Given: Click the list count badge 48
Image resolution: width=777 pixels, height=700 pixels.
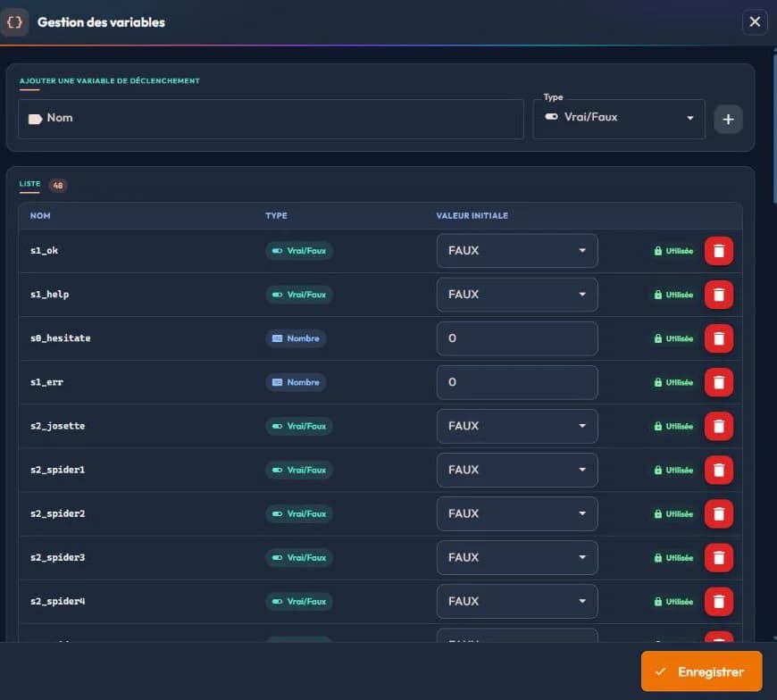Looking at the screenshot, I should point(58,186).
